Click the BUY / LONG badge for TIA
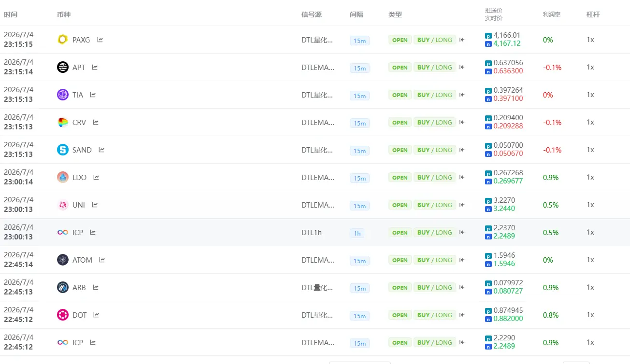 click(x=434, y=95)
